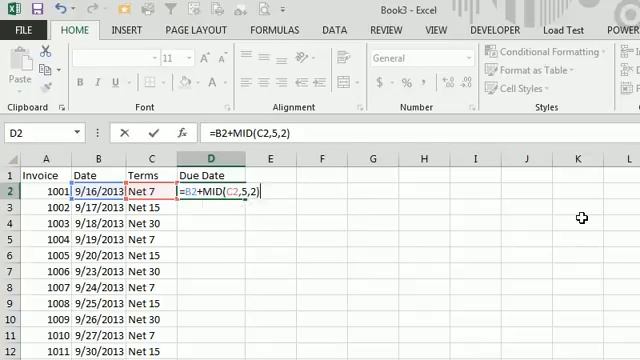640x360 pixels.
Task: Open the FILE backstage tab
Action: click(24, 30)
